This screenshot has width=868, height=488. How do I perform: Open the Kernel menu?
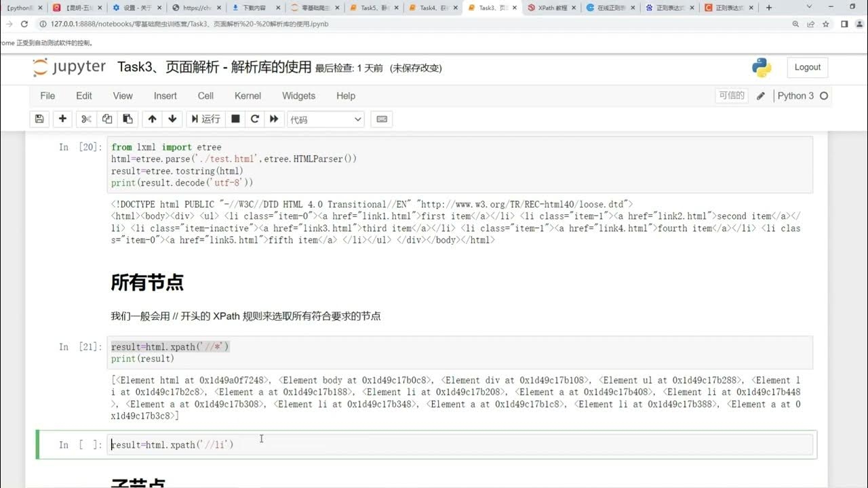tap(248, 96)
